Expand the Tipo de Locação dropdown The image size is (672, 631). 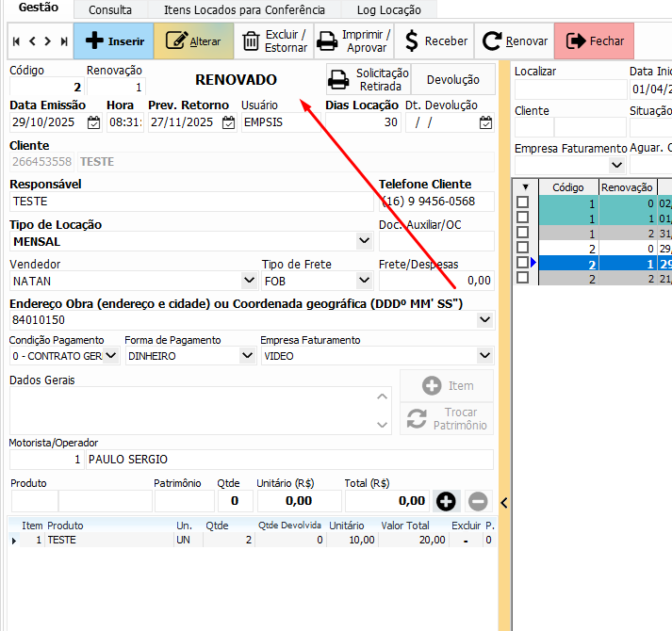tap(365, 241)
